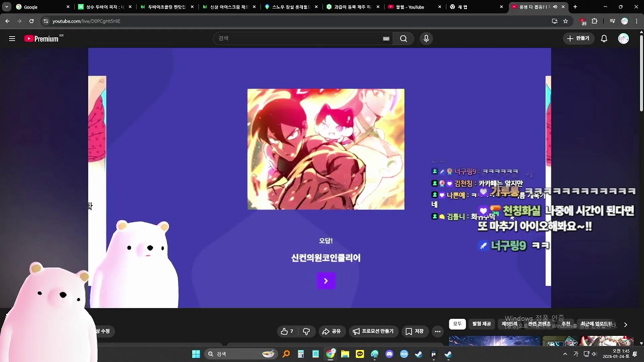Screen dimensions: 644x362
Task: Open File Explorer from the taskbar
Action: 345,354
